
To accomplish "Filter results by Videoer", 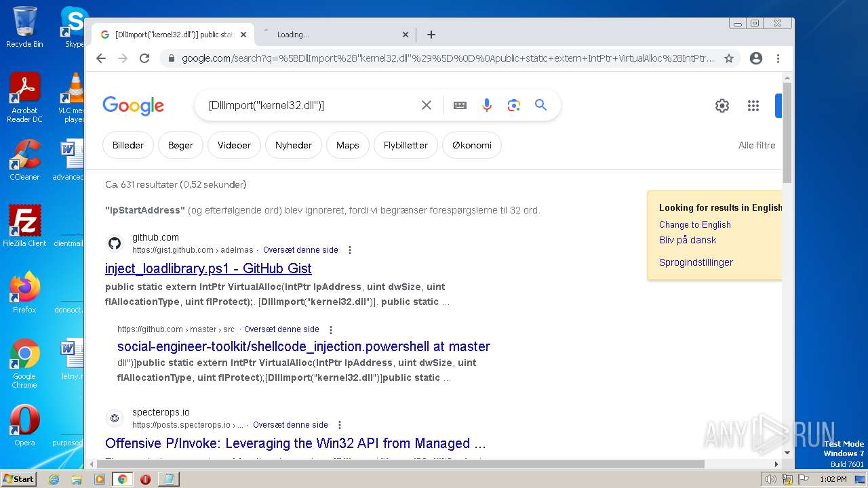I will tap(234, 145).
